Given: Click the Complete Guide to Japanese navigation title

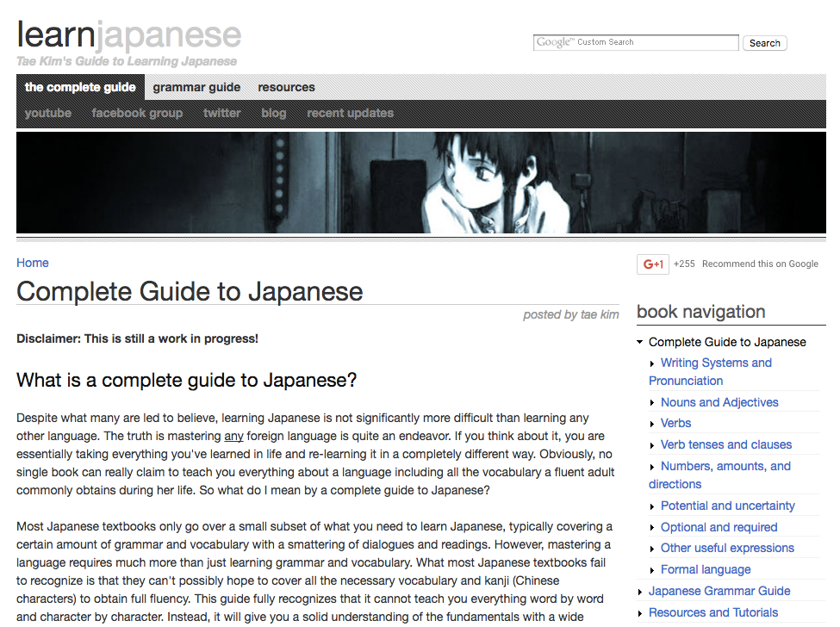Looking at the screenshot, I should coord(727,342).
